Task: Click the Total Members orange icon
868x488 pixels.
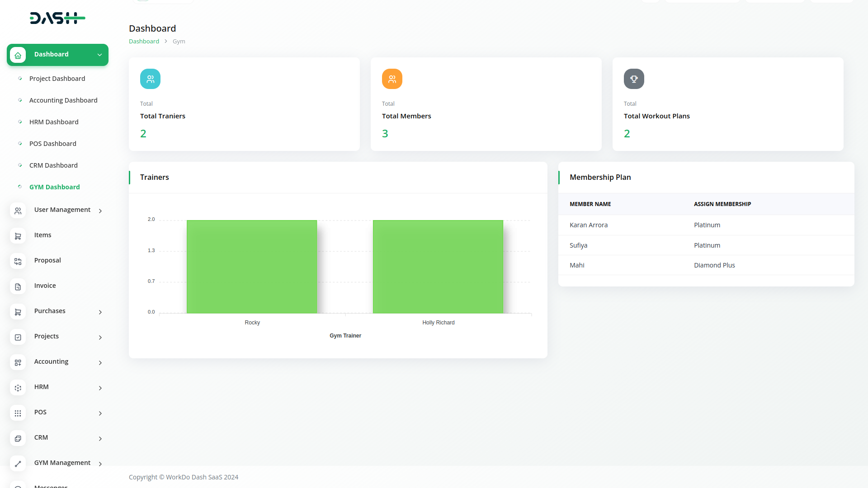Action: tap(392, 79)
